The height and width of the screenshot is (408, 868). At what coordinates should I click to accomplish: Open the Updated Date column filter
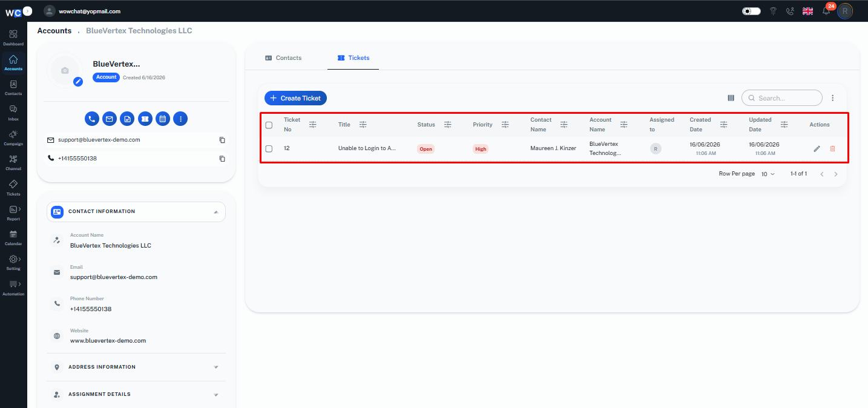click(x=784, y=125)
